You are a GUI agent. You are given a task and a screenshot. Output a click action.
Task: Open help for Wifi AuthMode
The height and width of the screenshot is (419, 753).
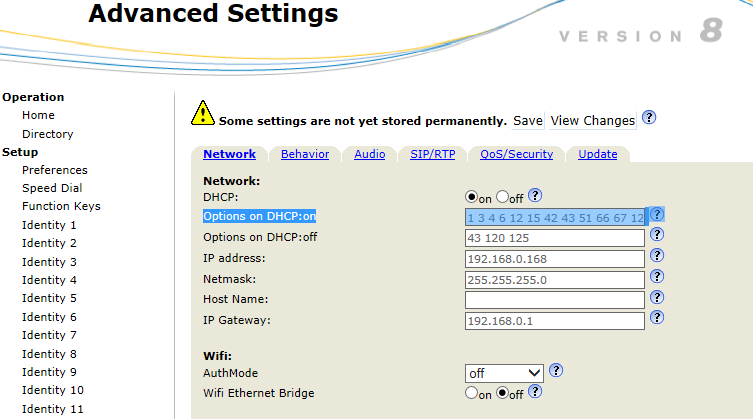[x=556, y=370]
